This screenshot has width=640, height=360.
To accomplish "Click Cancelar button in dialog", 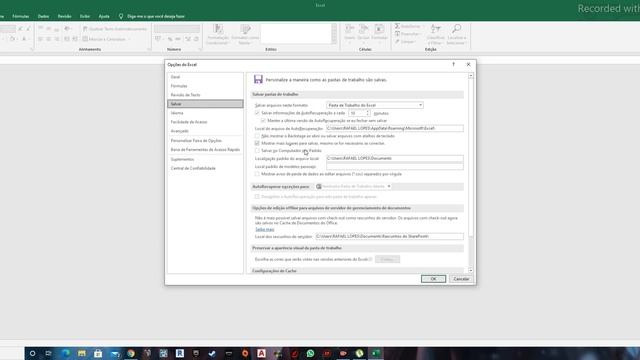I will pos(461,279).
